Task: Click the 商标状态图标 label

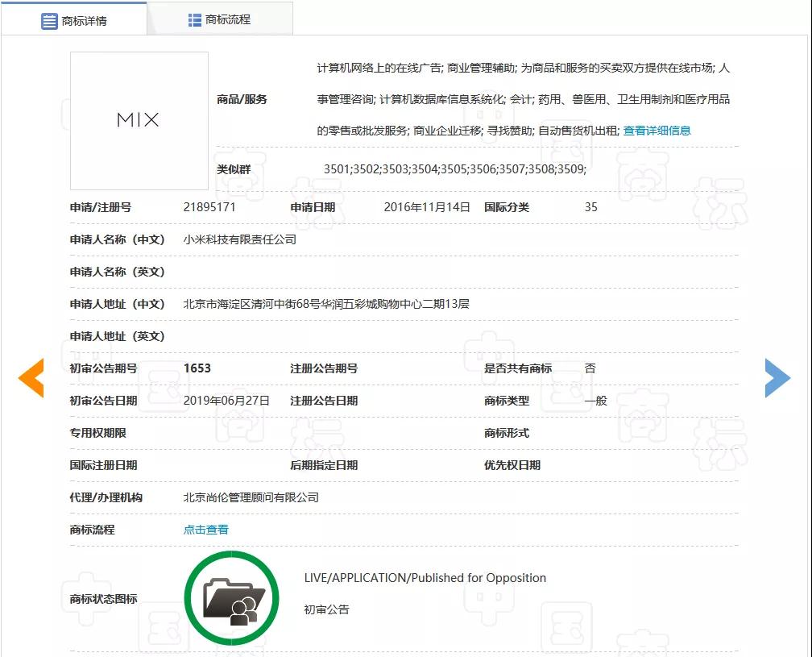Action: pos(104,599)
